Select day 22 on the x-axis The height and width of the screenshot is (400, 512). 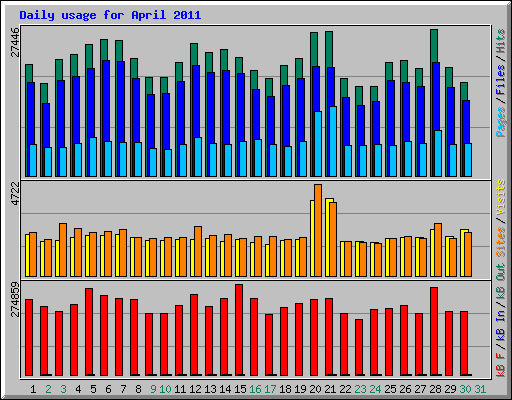click(x=345, y=389)
